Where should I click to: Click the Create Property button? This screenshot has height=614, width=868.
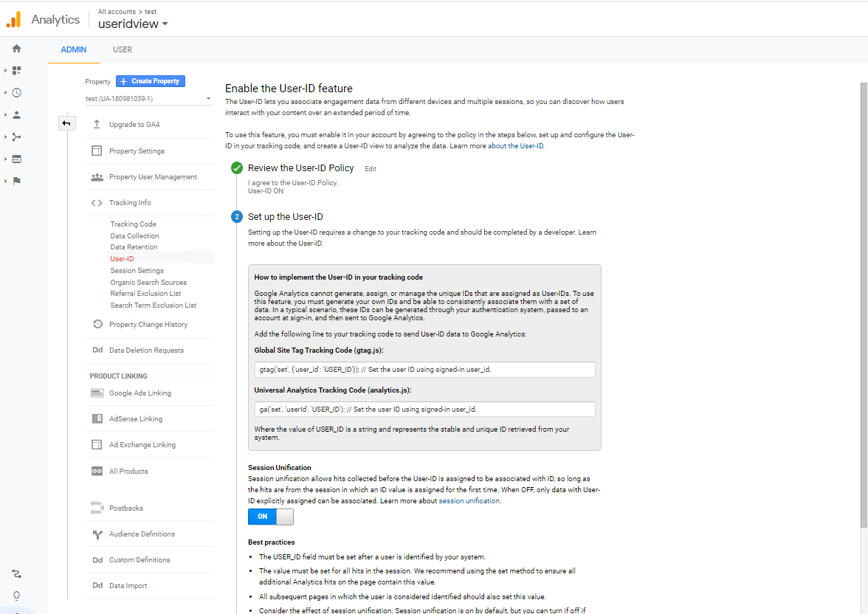coord(151,81)
